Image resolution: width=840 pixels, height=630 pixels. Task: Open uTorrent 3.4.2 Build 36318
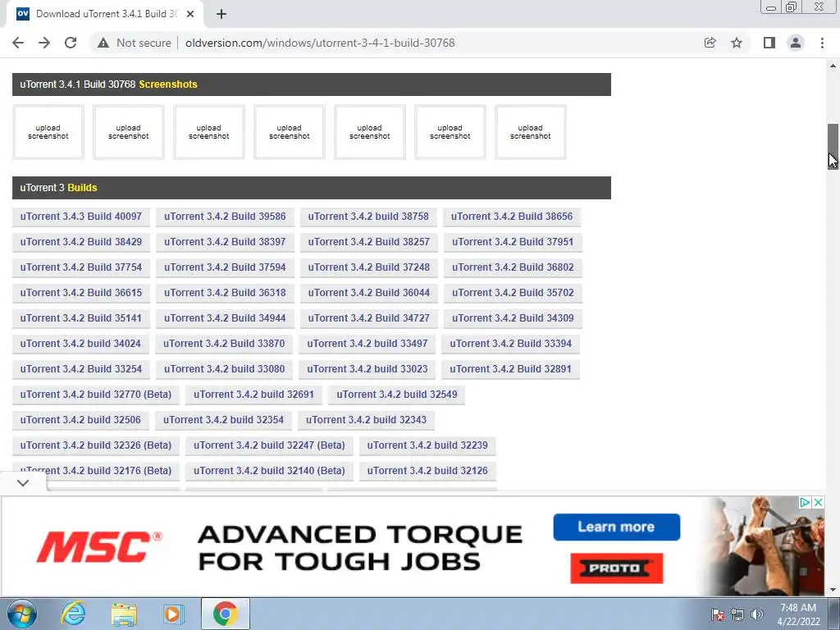pyautogui.click(x=225, y=293)
